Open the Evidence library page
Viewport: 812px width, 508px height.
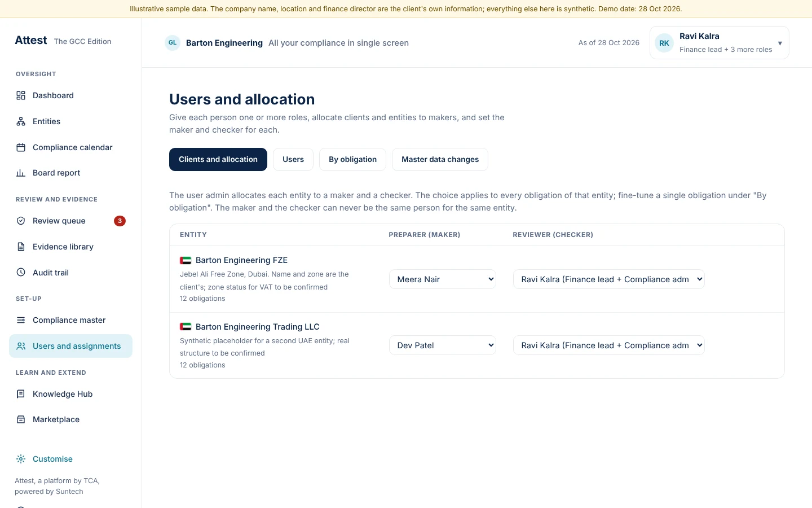(x=70, y=247)
